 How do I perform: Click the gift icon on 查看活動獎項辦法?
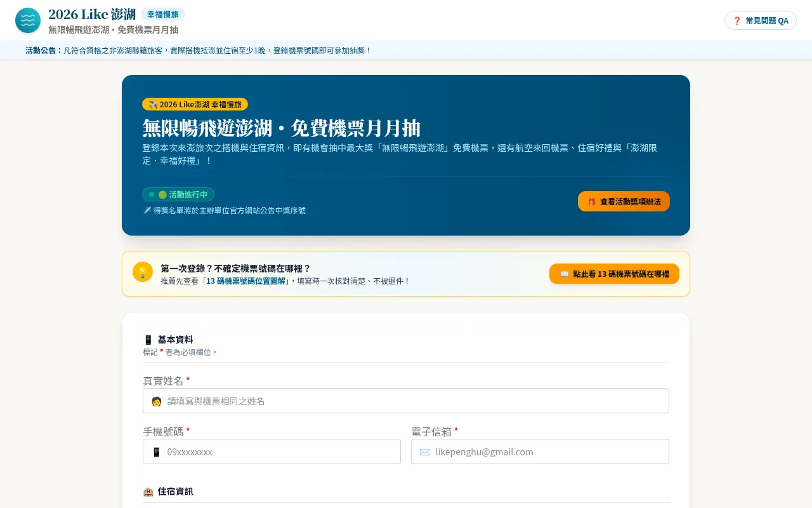(x=591, y=201)
